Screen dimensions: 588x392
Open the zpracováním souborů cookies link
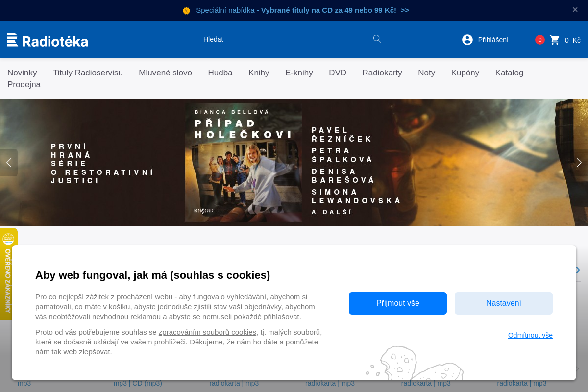(207, 332)
